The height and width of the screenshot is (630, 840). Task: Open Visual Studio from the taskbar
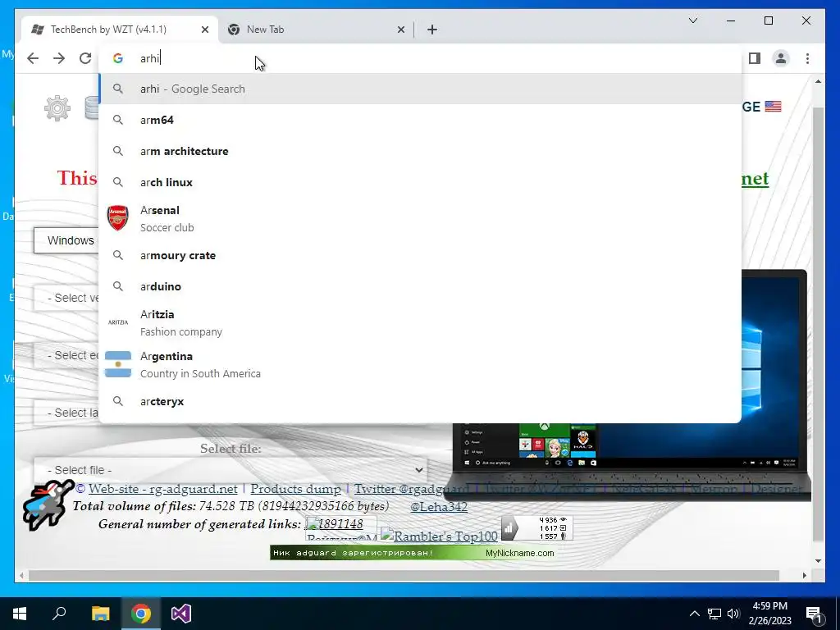tap(181, 614)
